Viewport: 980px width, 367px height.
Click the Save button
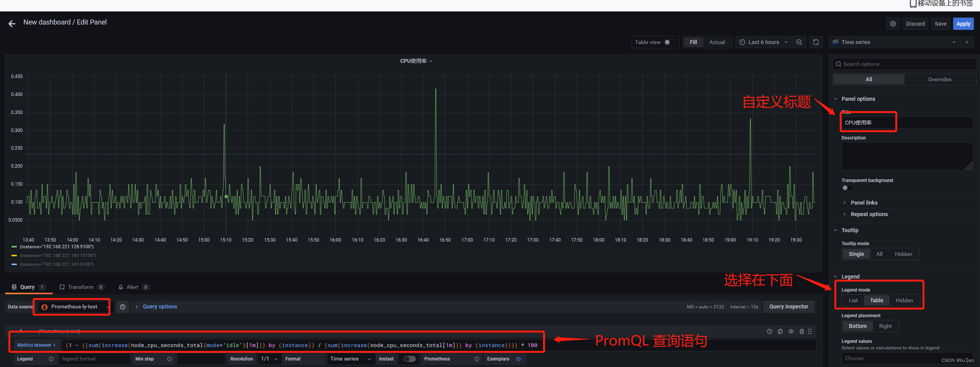click(x=941, y=24)
